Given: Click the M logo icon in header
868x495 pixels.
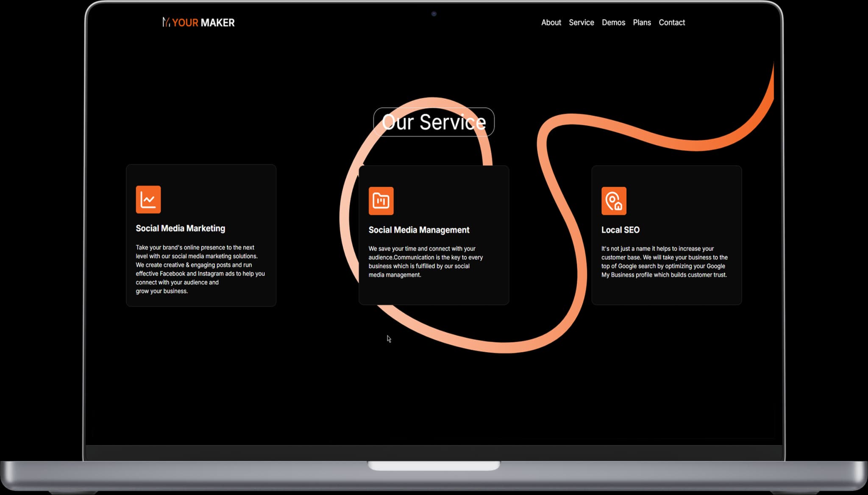Looking at the screenshot, I should (x=166, y=22).
